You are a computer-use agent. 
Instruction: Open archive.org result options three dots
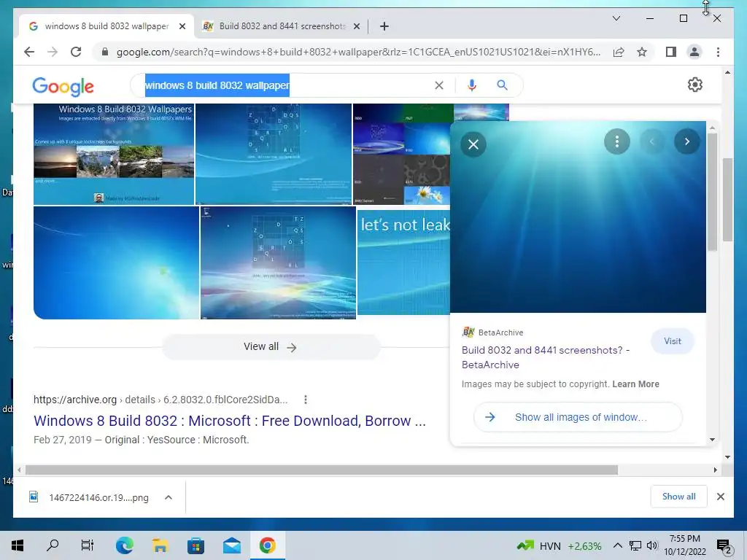[306, 400]
